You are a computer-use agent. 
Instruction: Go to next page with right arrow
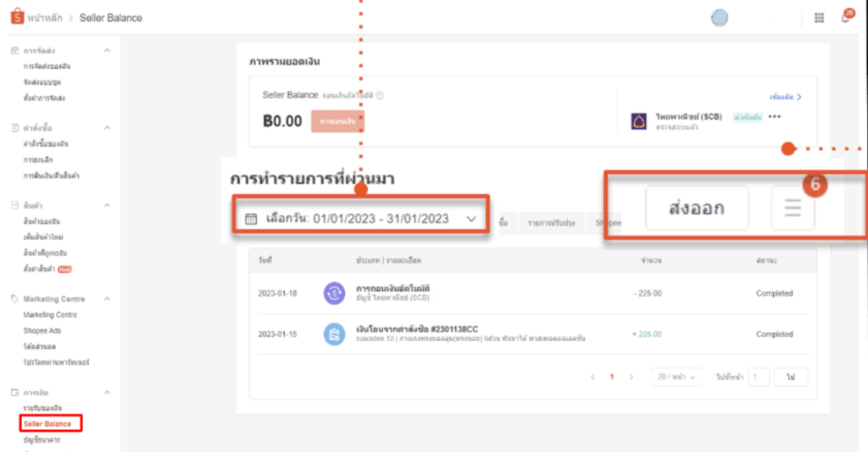coord(631,377)
